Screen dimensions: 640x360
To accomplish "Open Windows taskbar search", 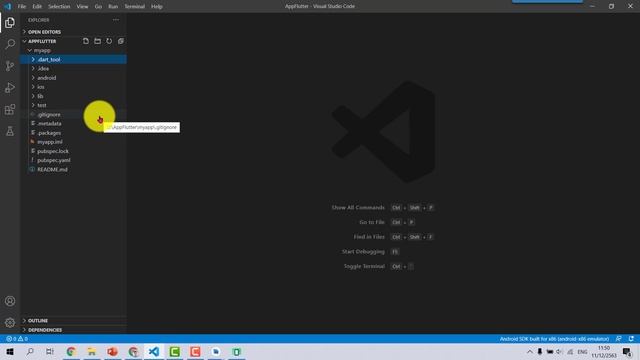I will coord(30,351).
